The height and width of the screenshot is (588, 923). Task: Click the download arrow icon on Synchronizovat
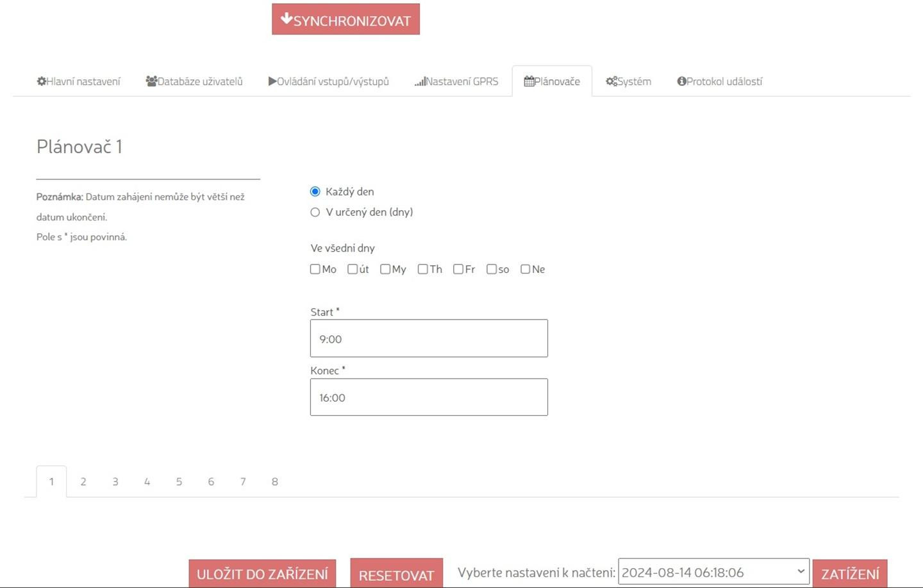287,19
